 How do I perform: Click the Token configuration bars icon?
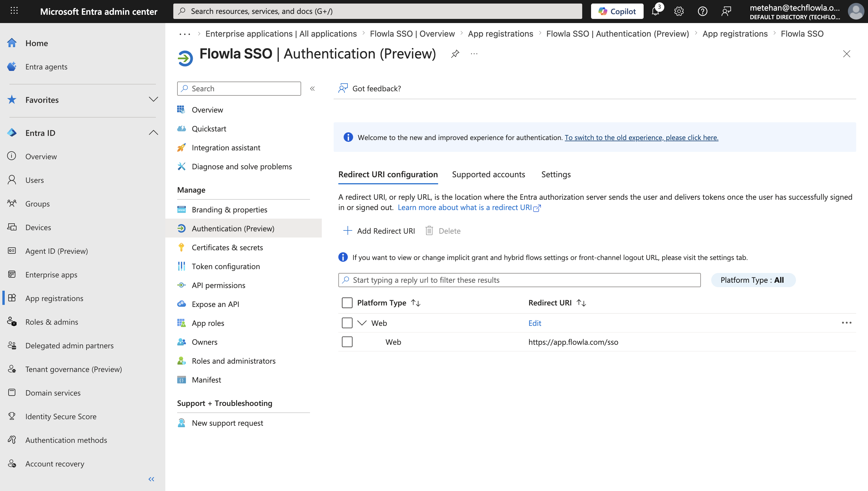[x=181, y=266]
